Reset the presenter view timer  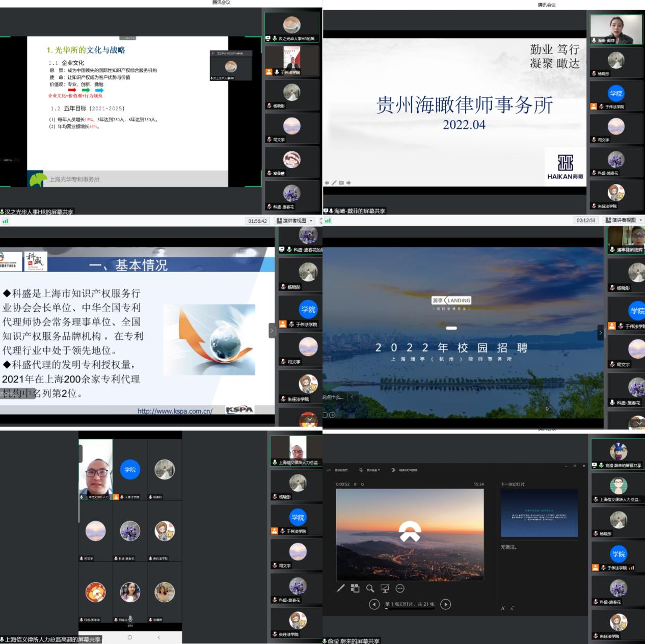pos(362,485)
